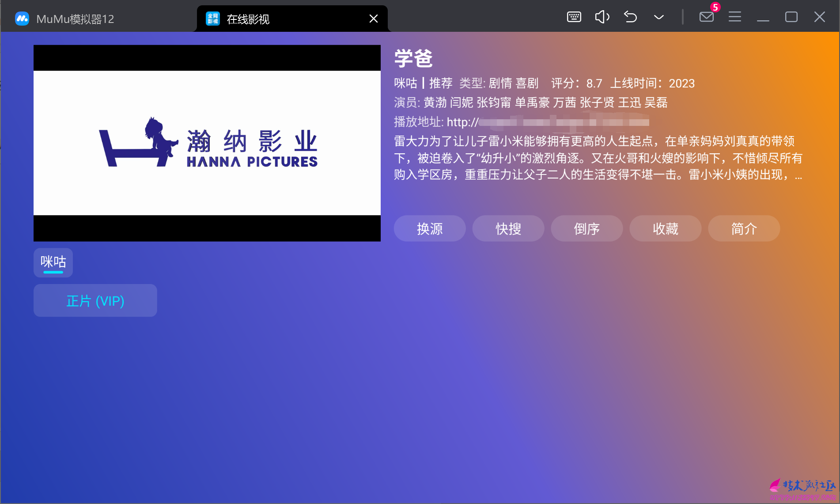Click the 快搜 button
Viewport: 840px width, 504px height.
(508, 228)
